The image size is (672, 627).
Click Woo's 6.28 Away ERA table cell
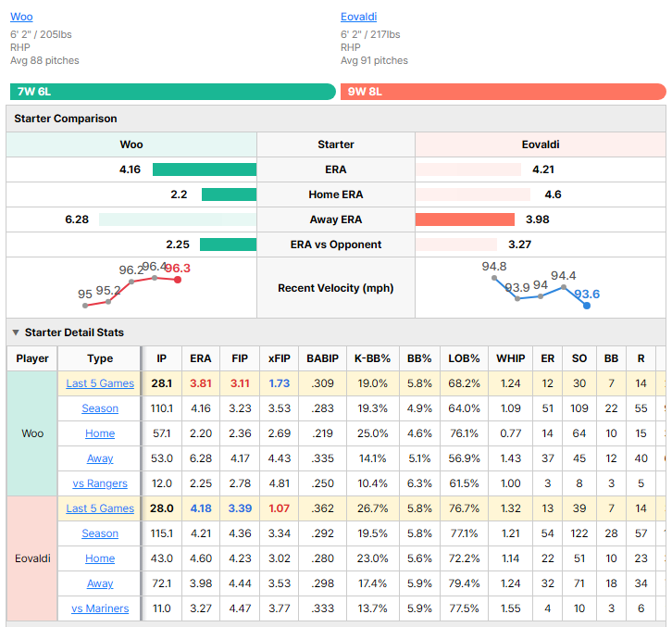201,458
